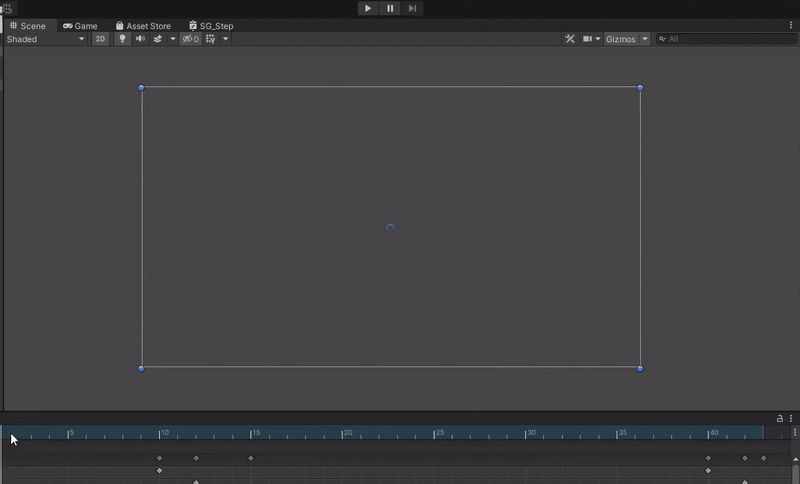The height and width of the screenshot is (484, 800).
Task: Select the first-row keyframe at frame 10
Action: (x=159, y=458)
